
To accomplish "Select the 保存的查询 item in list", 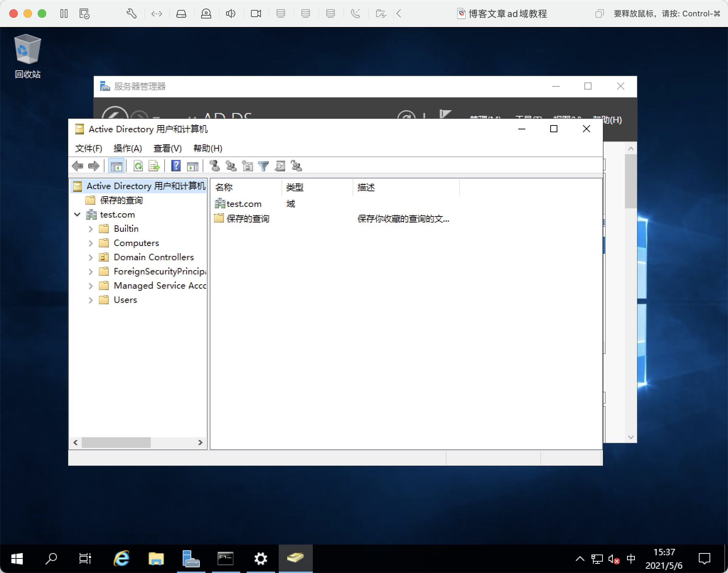I will click(248, 219).
